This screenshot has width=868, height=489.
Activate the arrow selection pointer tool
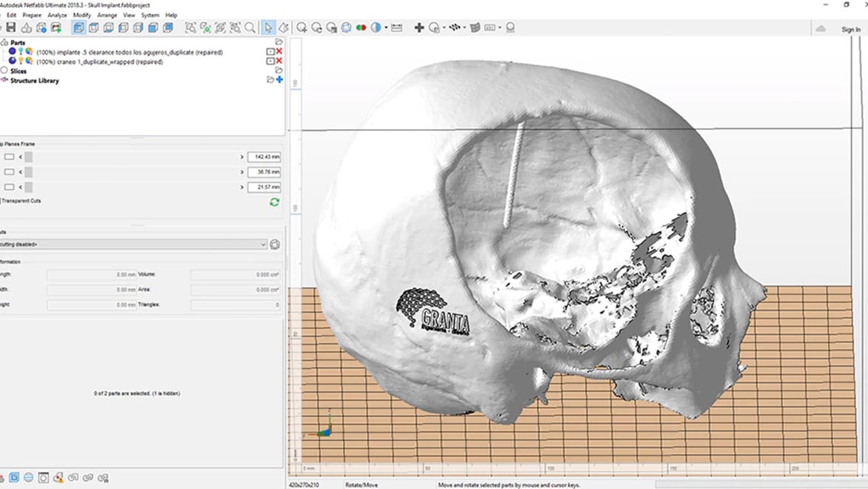[x=268, y=28]
